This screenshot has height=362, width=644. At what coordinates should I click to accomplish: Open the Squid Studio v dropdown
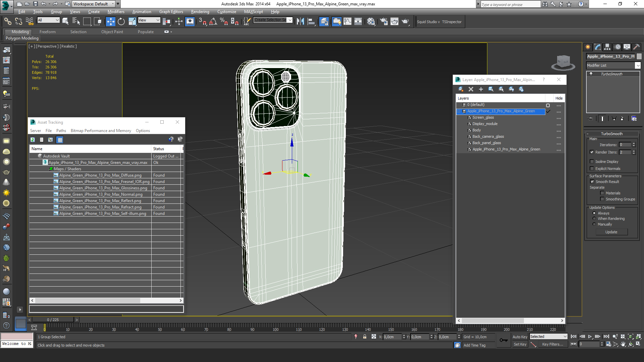pyautogui.click(x=428, y=22)
